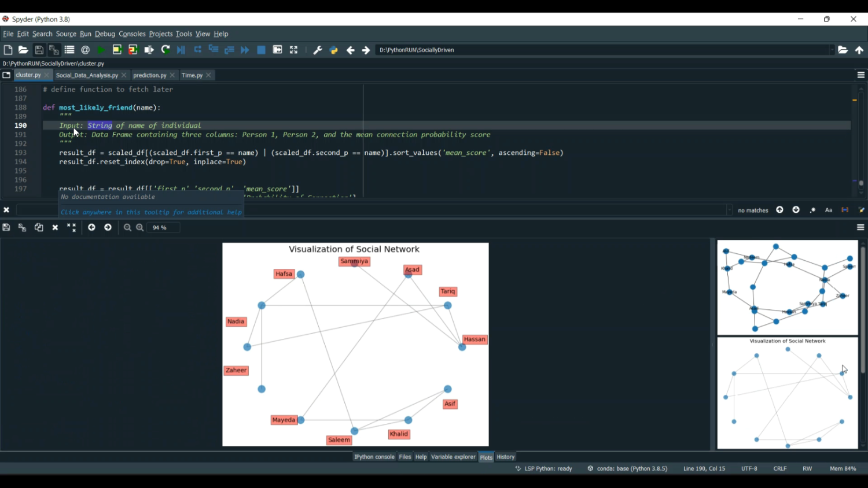
Task: Toggle case sensitive search (Aa)
Action: tap(829, 210)
